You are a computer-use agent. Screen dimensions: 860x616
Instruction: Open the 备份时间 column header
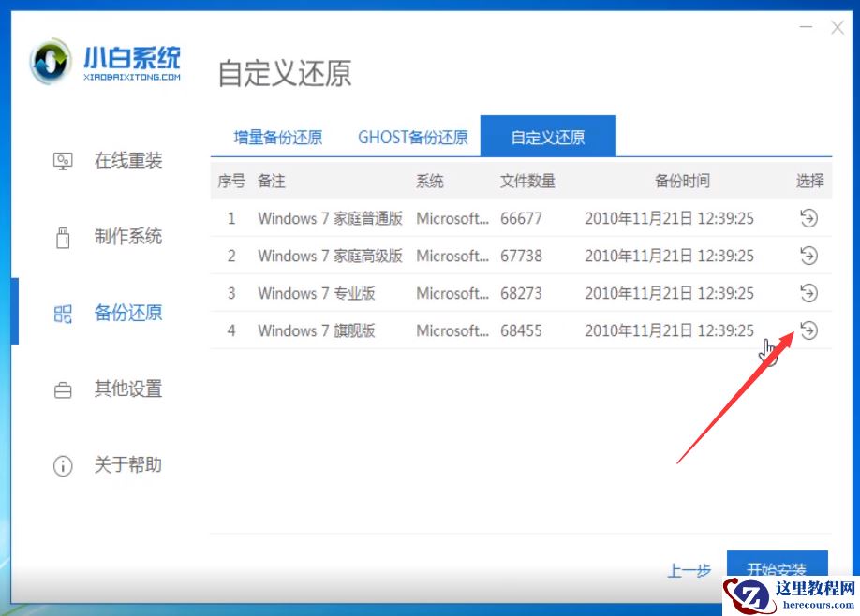[667, 181]
